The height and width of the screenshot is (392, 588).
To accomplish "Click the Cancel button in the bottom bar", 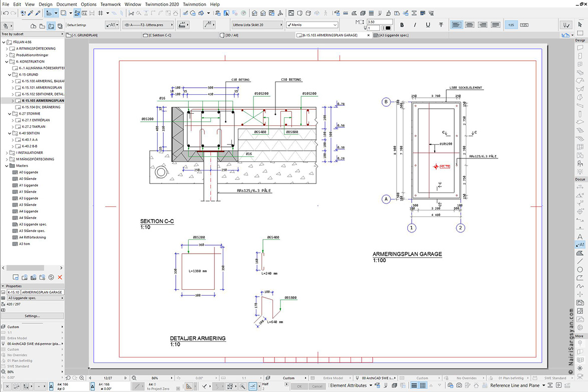I will [317, 386].
